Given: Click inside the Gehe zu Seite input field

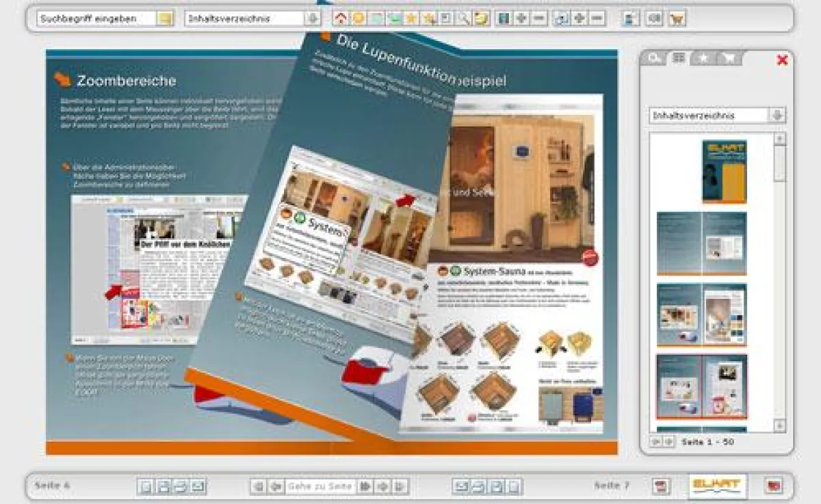Looking at the screenshot, I should point(323,486).
